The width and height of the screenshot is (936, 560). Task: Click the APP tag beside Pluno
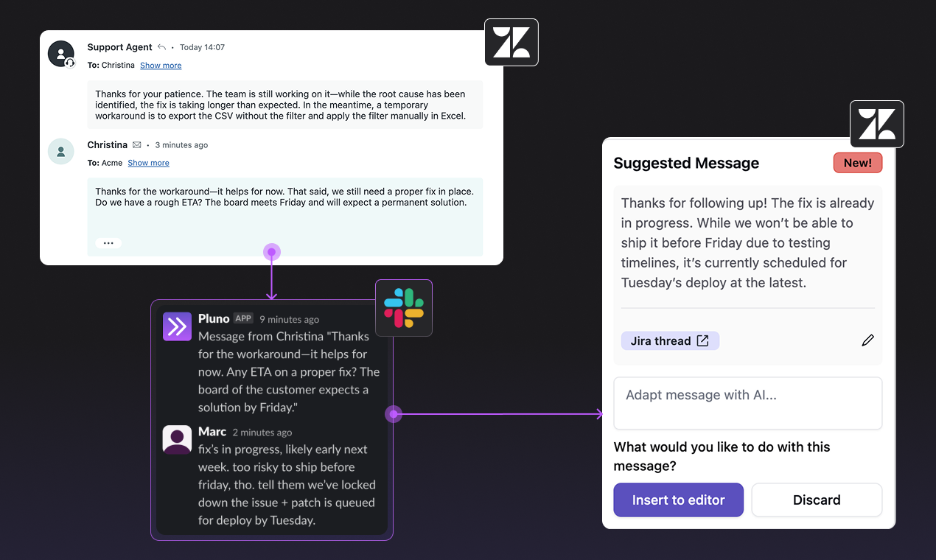(243, 318)
